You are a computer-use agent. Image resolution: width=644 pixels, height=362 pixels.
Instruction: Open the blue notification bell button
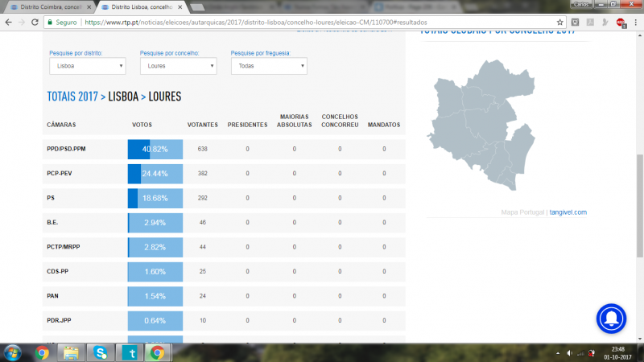[611, 319]
